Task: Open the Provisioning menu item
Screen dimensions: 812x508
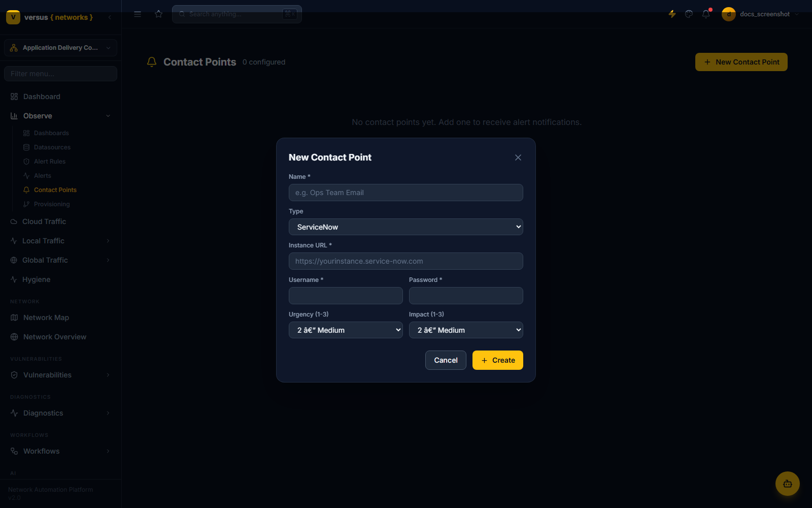Action: [x=52, y=204]
